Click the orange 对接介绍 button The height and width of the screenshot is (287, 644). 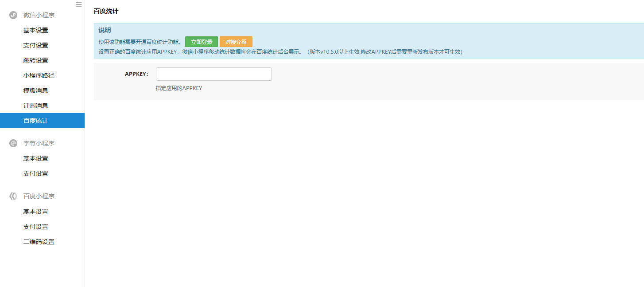[236, 42]
